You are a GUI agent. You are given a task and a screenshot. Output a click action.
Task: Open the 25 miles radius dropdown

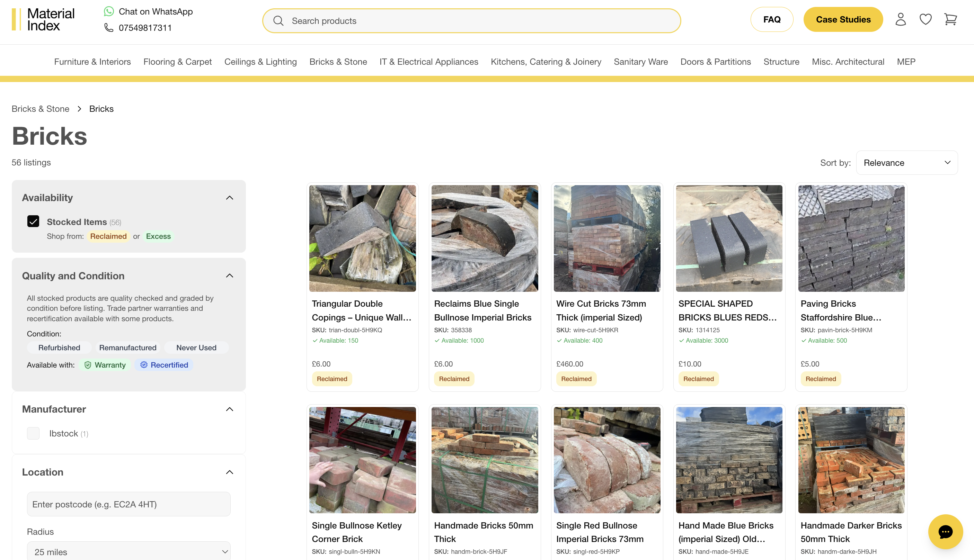[x=129, y=552]
